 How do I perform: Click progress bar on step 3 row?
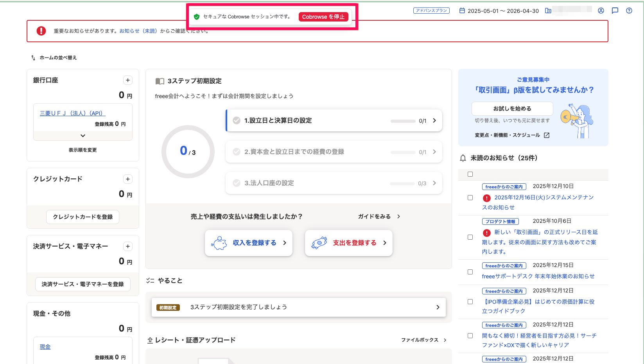[x=402, y=184]
